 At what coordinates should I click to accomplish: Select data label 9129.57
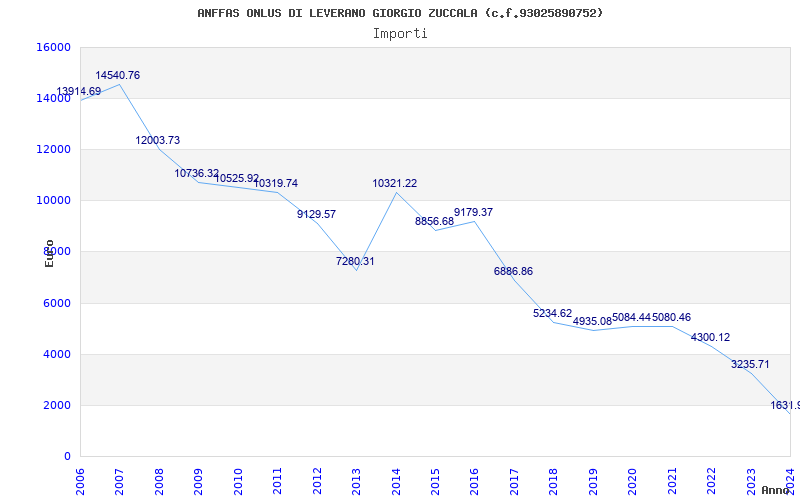point(316,214)
